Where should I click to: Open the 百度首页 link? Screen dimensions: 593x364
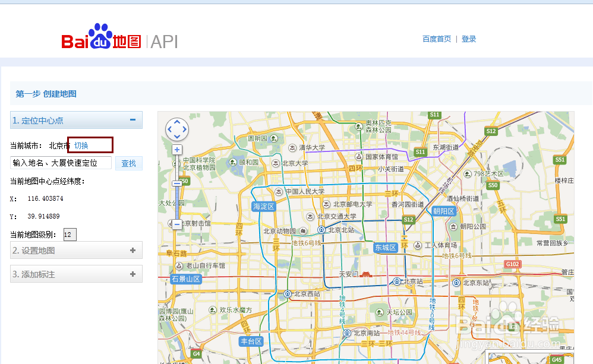(437, 39)
